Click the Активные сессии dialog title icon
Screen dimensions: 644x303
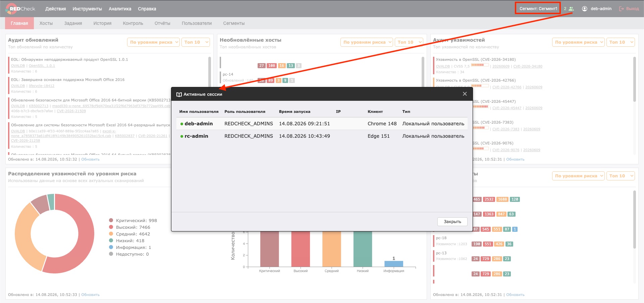[179, 94]
